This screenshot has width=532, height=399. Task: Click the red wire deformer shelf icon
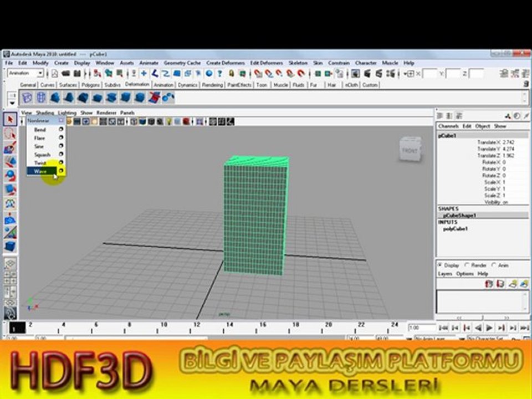click(x=154, y=98)
